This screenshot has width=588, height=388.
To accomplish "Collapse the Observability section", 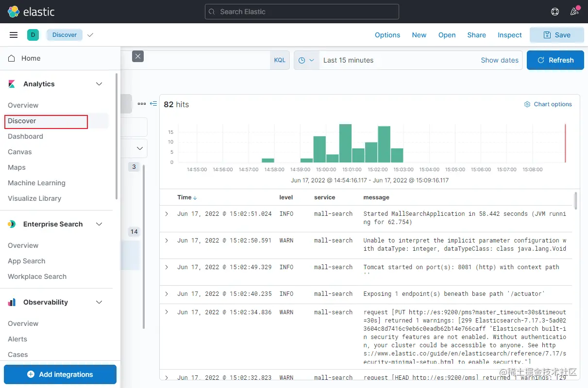I will point(99,302).
